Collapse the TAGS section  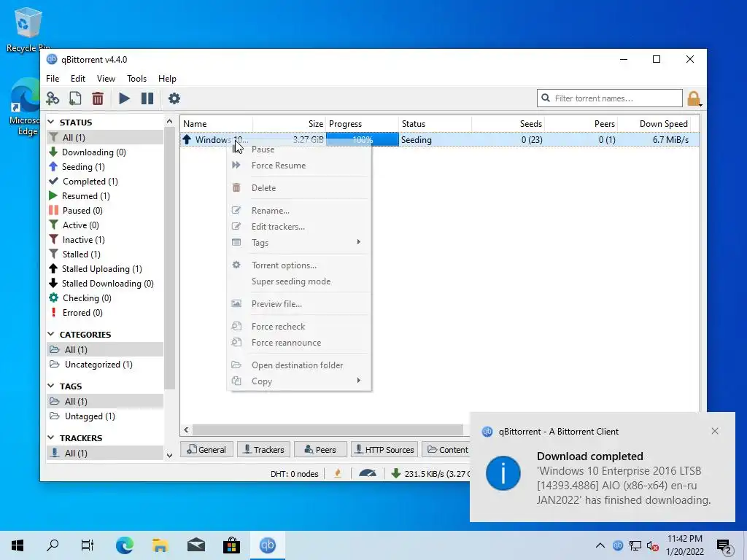[x=51, y=386]
